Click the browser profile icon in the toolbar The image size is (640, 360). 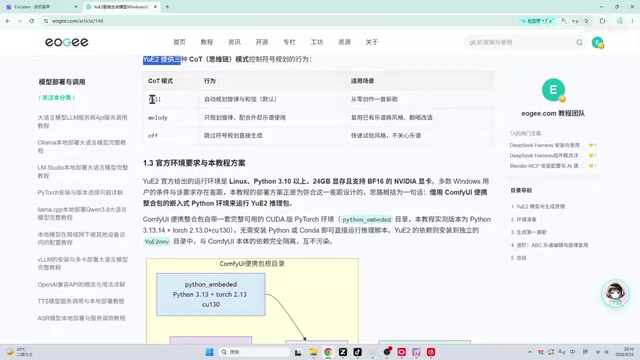click(620, 21)
